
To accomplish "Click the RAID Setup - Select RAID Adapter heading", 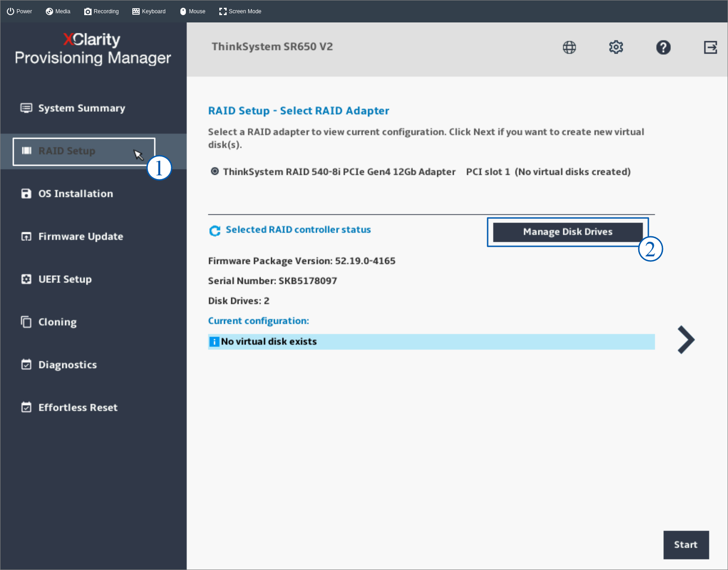I will point(299,111).
